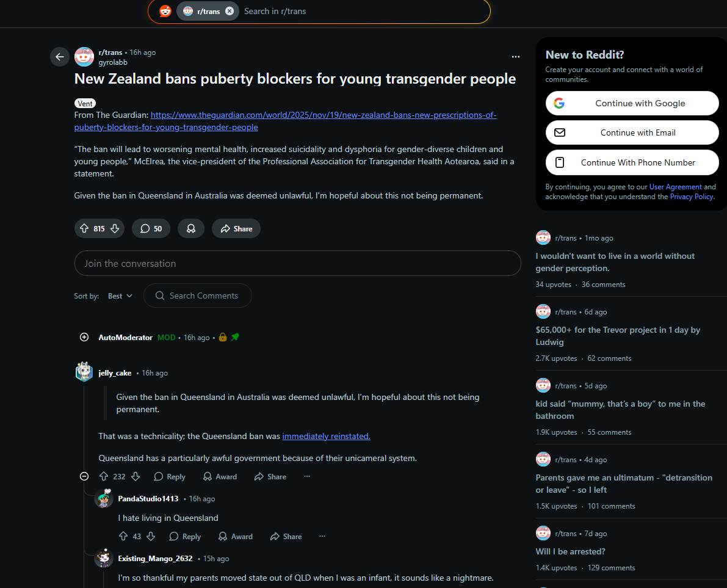Viewport: 727px width, 588px height.
Task: Open the 'immediately reinstated' link
Action: [327, 437]
